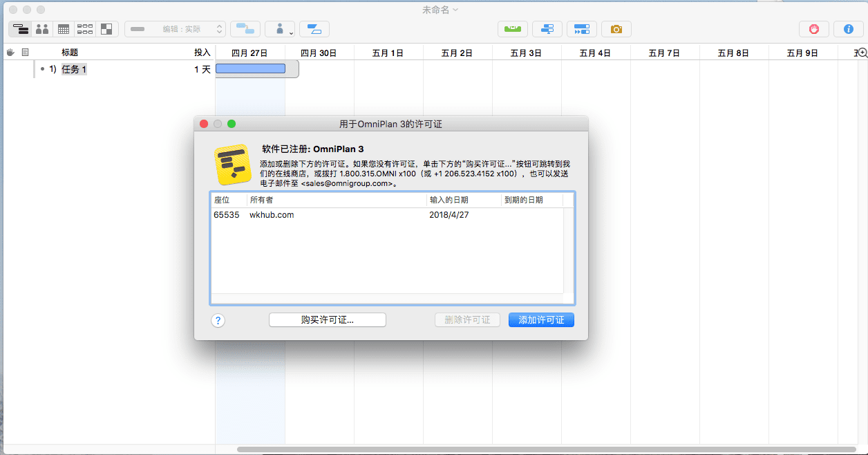Switch to the Resource view (two people icon)
The width and height of the screenshot is (868, 455).
point(42,29)
